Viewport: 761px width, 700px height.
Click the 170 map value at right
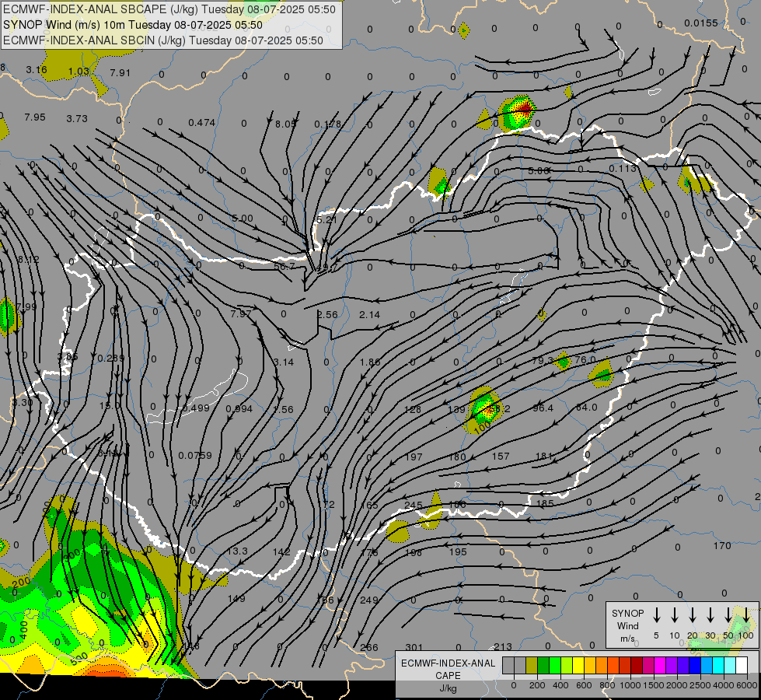(722, 545)
